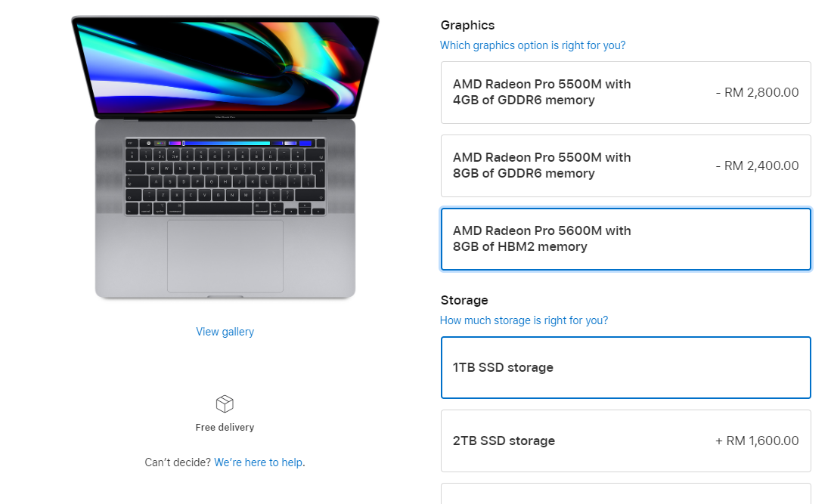This screenshot has width=831, height=504.
Task: Click the minus RM 2,400.00 price label
Action: coord(757,165)
